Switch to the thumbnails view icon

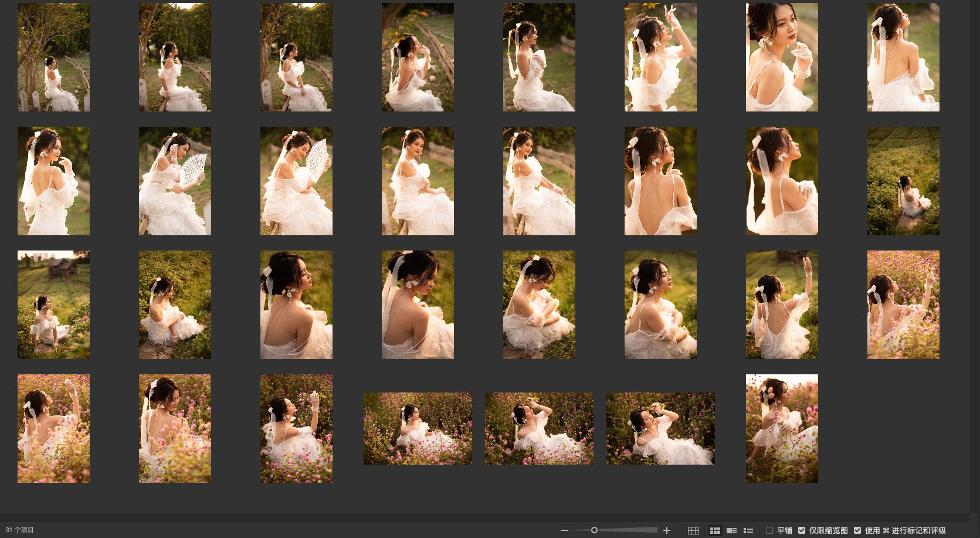click(715, 530)
